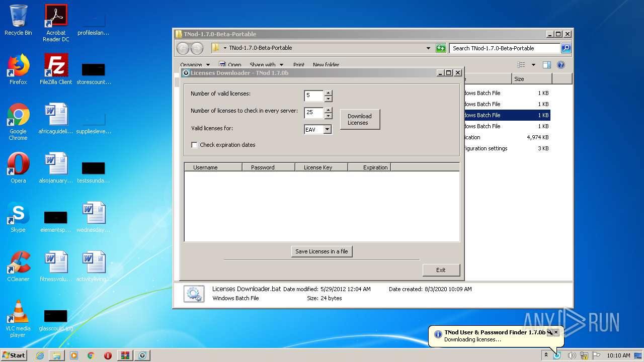Select the 3 KB configuration settings row
Screen dimensions: 644x362
tap(507, 148)
